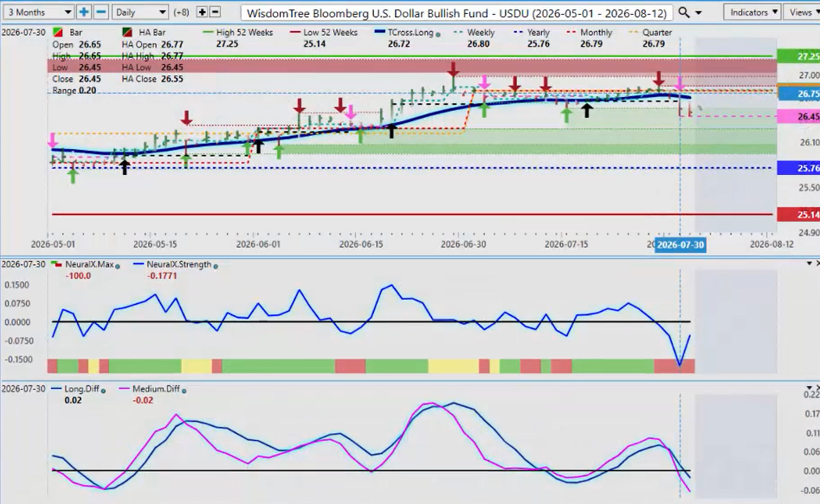Click the Low 52 Weeks legend line
This screenshot has width=820, height=504.
tap(295, 32)
